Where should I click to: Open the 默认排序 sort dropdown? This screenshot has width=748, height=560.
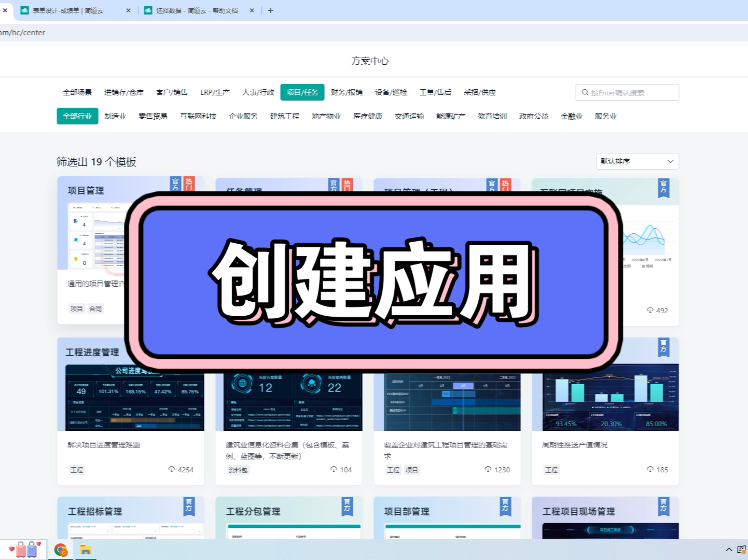(637, 161)
